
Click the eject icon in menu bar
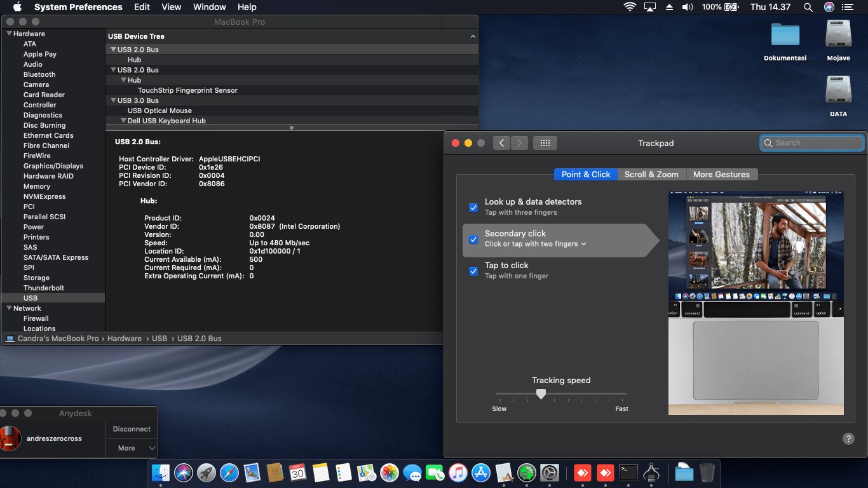668,7
